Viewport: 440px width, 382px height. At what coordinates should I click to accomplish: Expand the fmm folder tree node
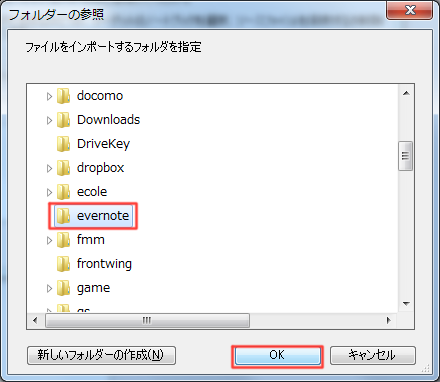click(x=49, y=241)
